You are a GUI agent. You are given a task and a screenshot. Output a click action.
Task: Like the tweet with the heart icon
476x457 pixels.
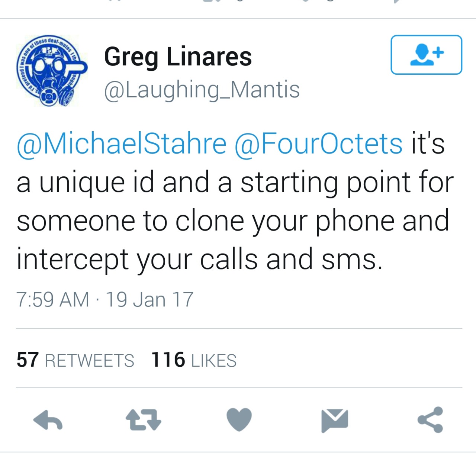tap(239, 419)
